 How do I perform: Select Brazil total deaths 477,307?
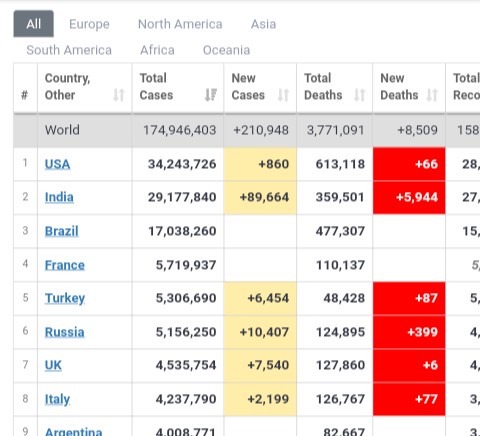340,231
